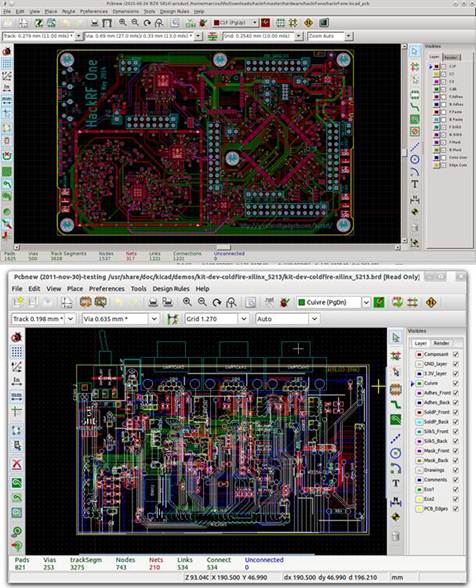Open Edit menu in lower Pcbnew window
476x588 pixels.
point(34,289)
